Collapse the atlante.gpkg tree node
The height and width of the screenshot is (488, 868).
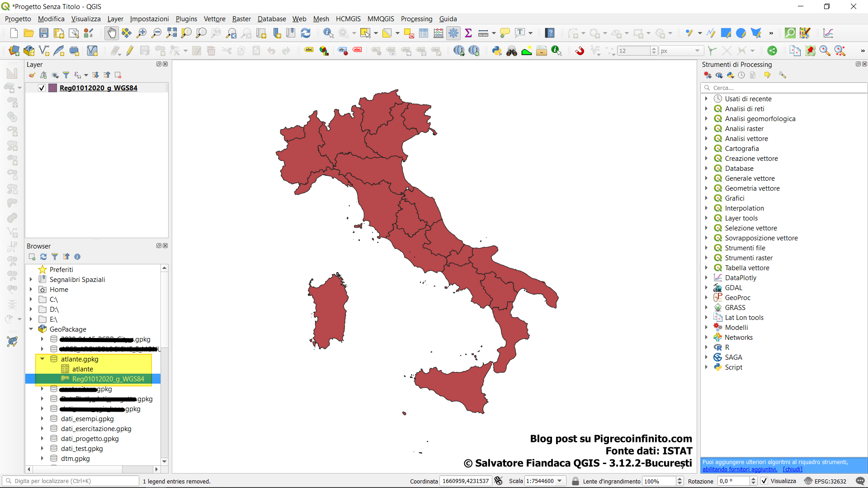[x=42, y=359]
